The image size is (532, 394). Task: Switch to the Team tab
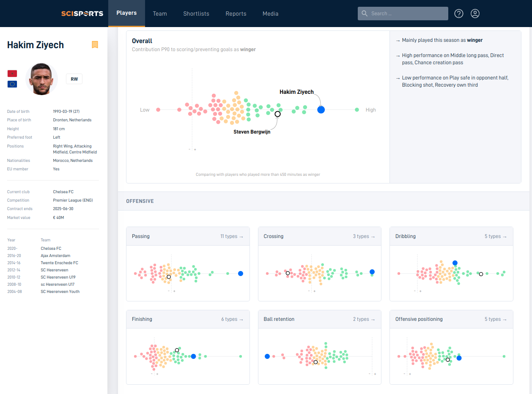click(160, 14)
